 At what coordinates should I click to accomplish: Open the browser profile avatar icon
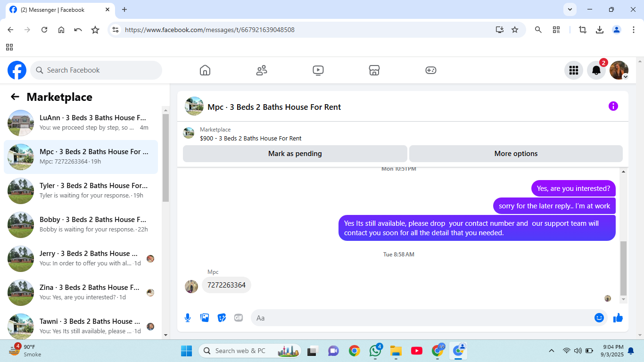(x=617, y=30)
